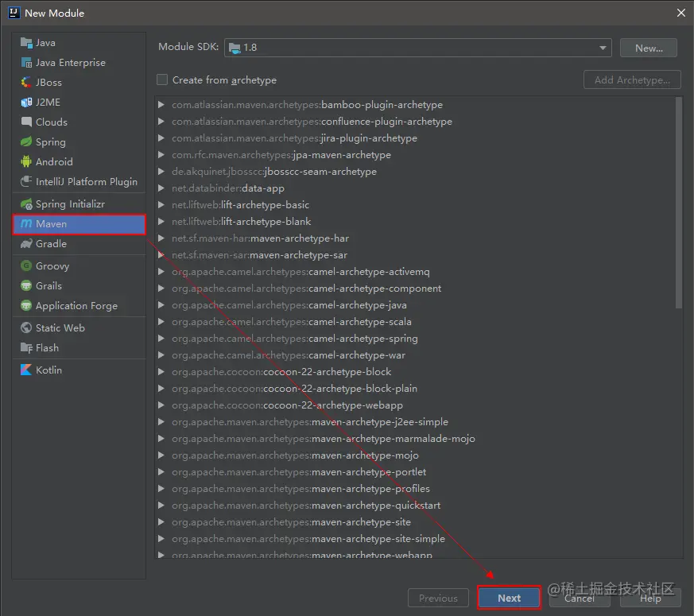Open the Module SDK dropdown arrow
This screenshot has height=616, width=694.
click(603, 48)
